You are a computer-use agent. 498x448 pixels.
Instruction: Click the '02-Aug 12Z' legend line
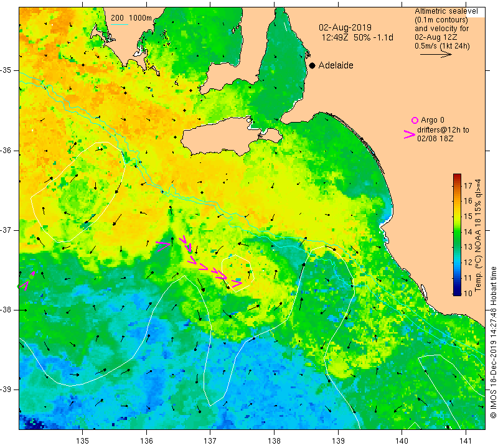[x=436, y=37]
